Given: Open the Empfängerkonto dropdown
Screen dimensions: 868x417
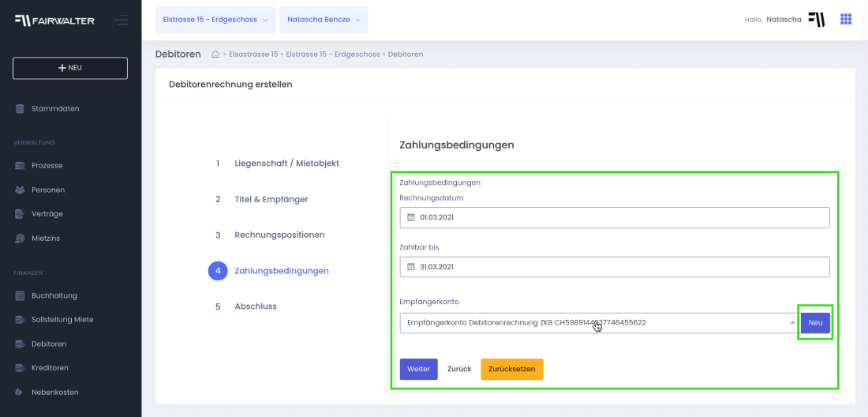Looking at the screenshot, I should [598, 323].
